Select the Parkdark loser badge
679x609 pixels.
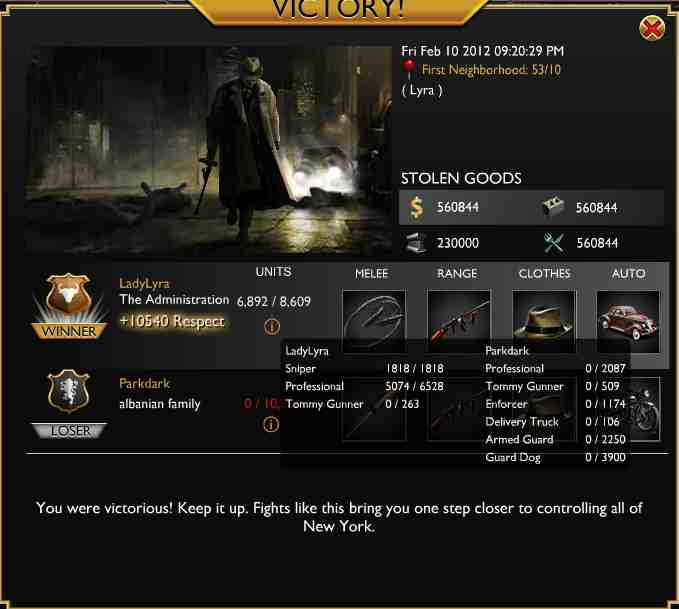(x=69, y=404)
